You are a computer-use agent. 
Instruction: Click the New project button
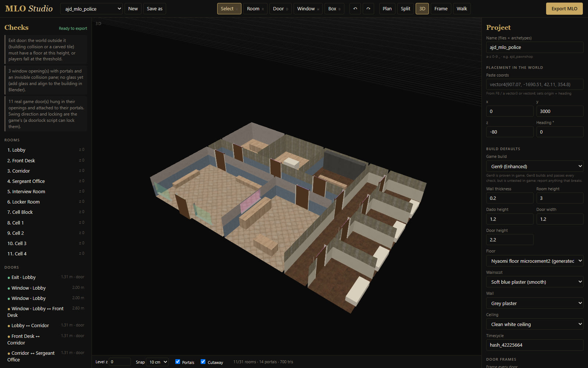point(133,8)
